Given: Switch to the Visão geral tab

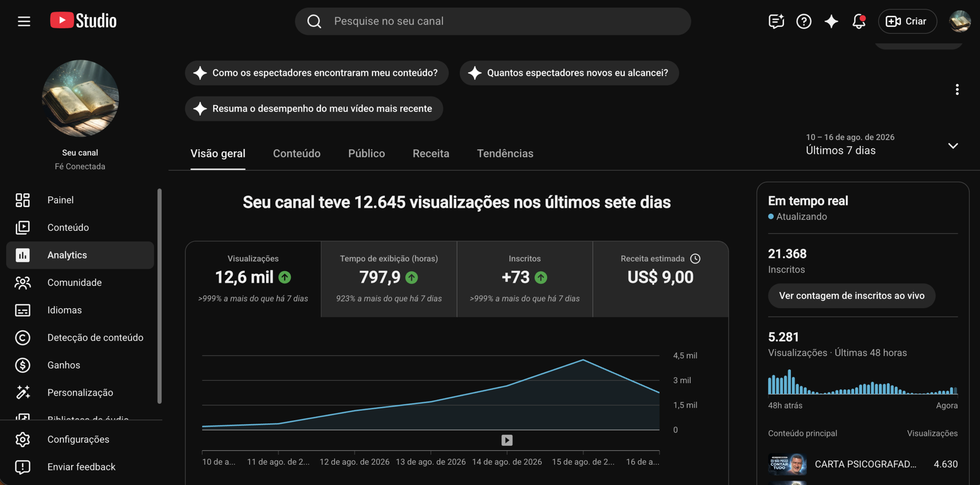Looking at the screenshot, I should pyautogui.click(x=218, y=154).
